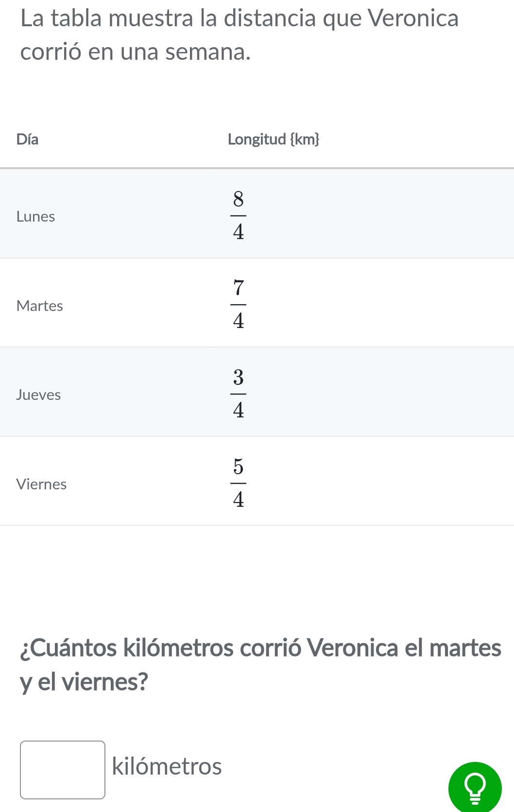Image resolution: width=514 pixels, height=812 pixels.
Task: Click the empty answer box before kilómetros
Action: coord(63,770)
